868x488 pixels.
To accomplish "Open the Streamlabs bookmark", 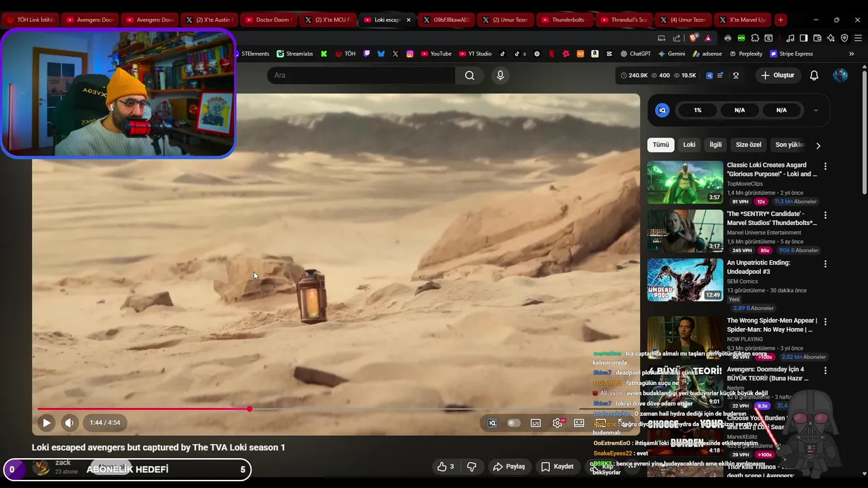I will [x=294, y=54].
